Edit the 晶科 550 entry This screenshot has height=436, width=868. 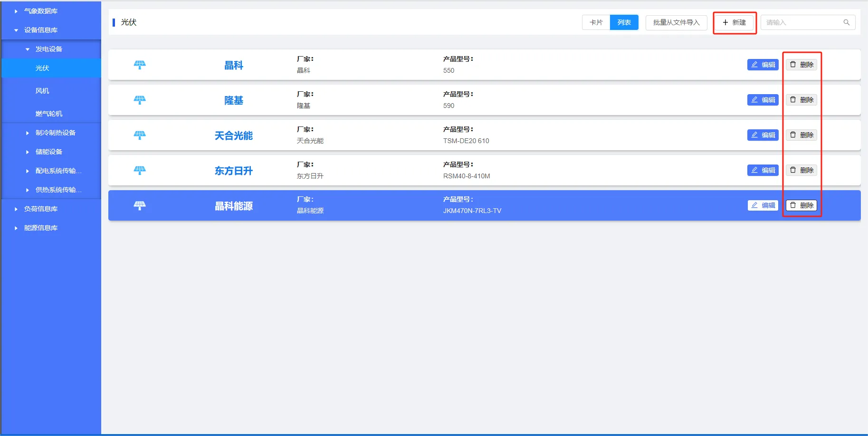(x=763, y=65)
